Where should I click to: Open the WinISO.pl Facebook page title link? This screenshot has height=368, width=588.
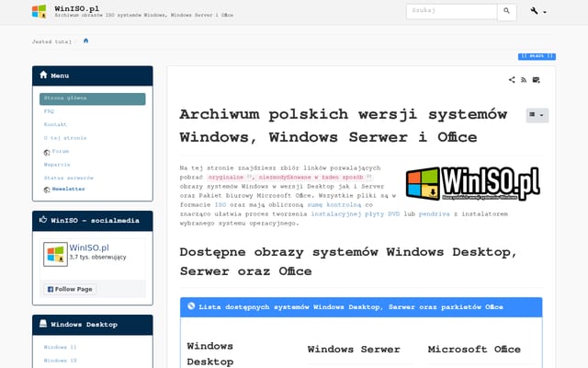point(89,247)
